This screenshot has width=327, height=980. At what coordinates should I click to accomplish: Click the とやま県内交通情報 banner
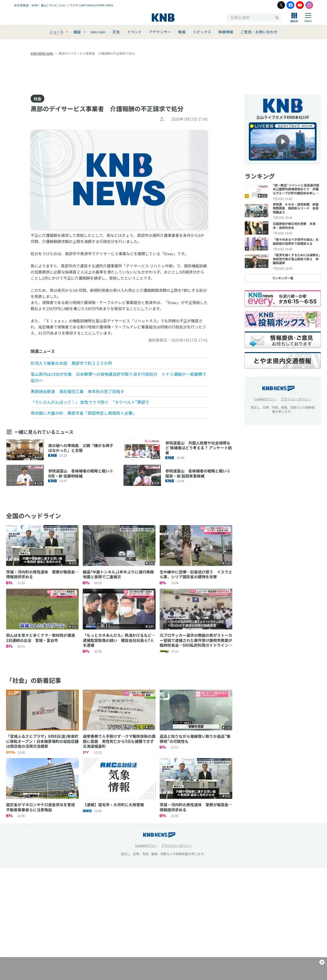(x=282, y=360)
